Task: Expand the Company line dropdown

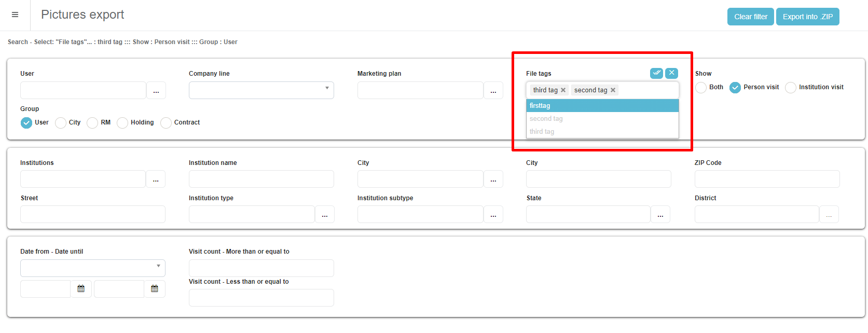Action: (261, 90)
